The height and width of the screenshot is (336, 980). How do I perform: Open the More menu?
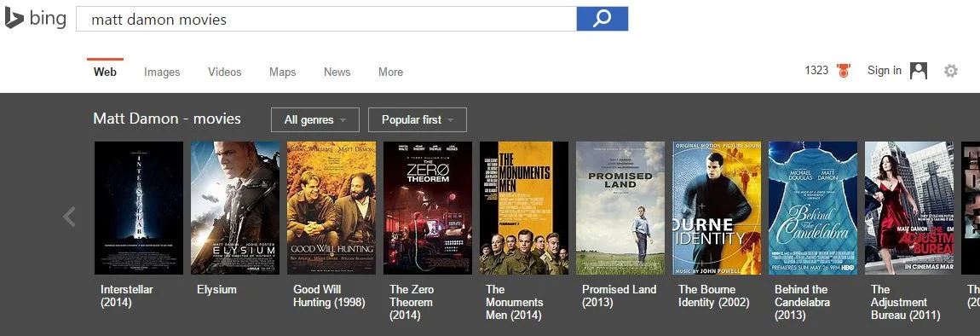pos(390,72)
